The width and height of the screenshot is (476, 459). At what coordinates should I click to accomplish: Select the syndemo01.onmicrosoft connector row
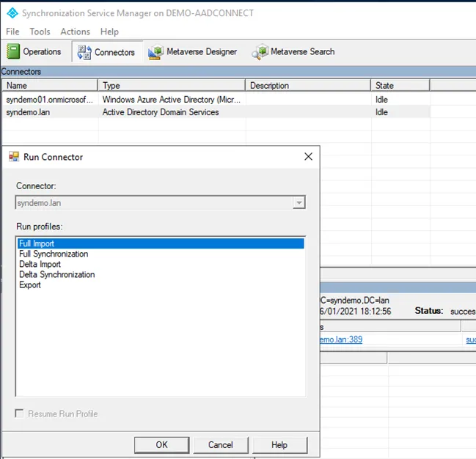click(x=50, y=99)
